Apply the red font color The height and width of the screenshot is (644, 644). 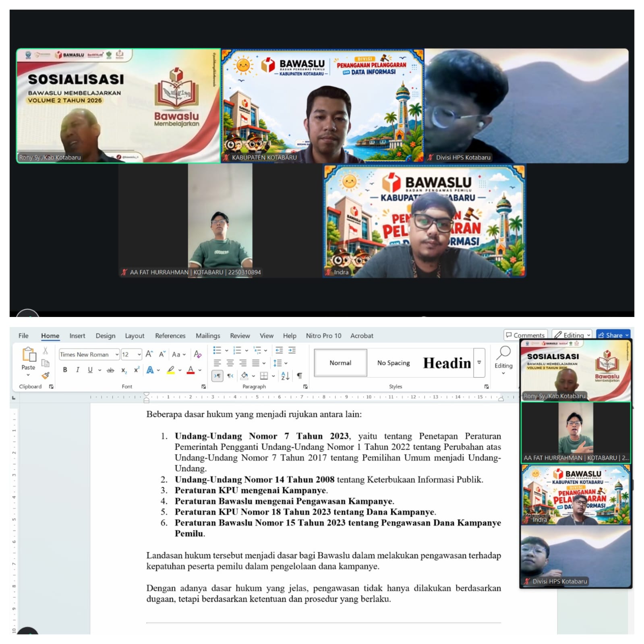(191, 370)
